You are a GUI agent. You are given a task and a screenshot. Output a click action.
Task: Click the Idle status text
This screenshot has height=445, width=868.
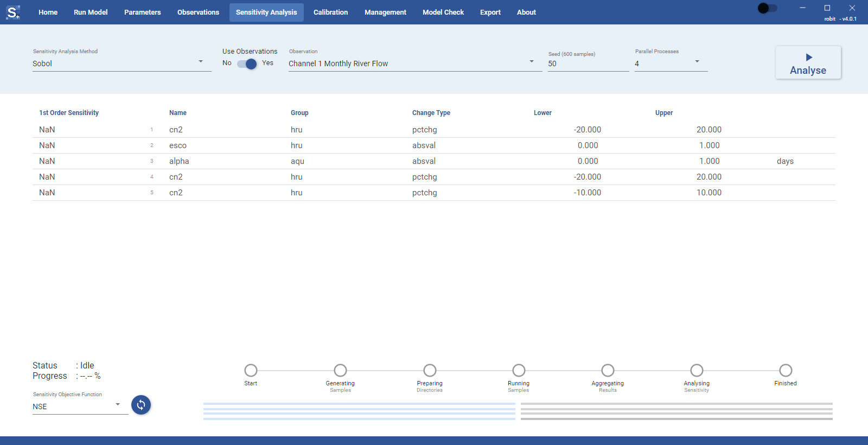click(x=87, y=365)
